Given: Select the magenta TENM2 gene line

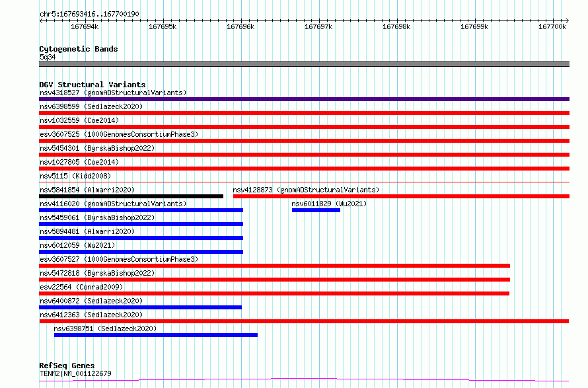Looking at the screenshot, I should [304, 380].
